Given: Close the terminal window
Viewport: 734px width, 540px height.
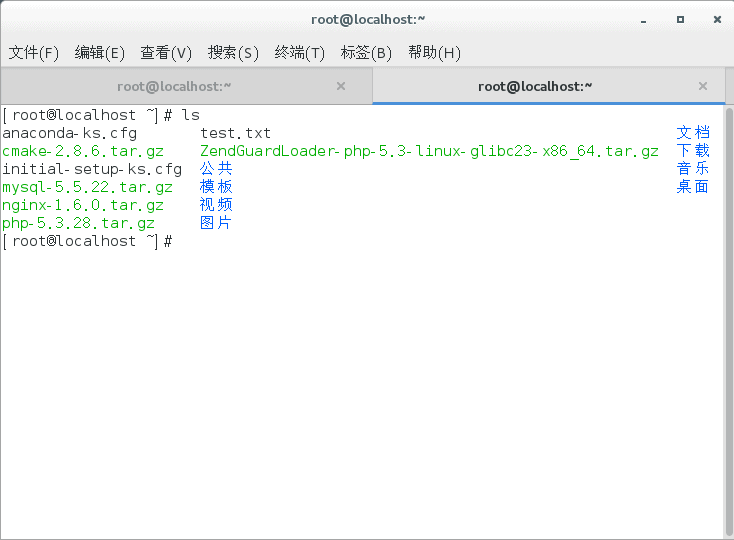Looking at the screenshot, I should 717,20.
